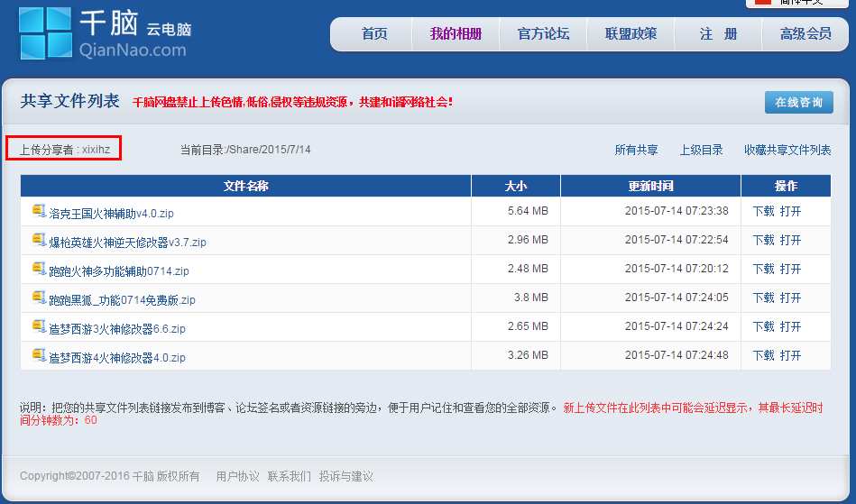856x504 pixels.
Task: Click the QianNao logo icon
Action: [45, 33]
